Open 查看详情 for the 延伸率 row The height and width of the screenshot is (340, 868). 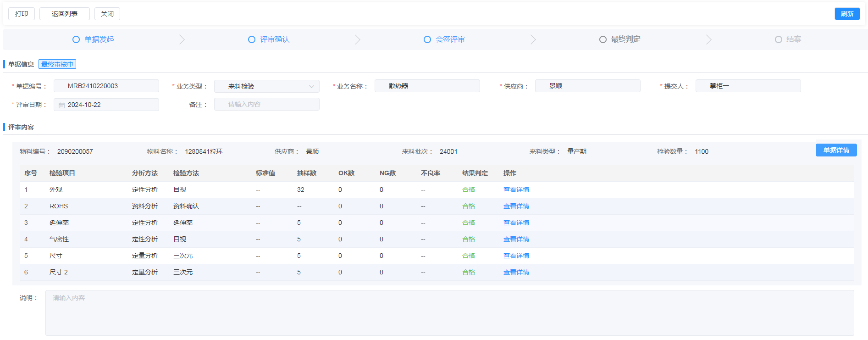pos(516,223)
